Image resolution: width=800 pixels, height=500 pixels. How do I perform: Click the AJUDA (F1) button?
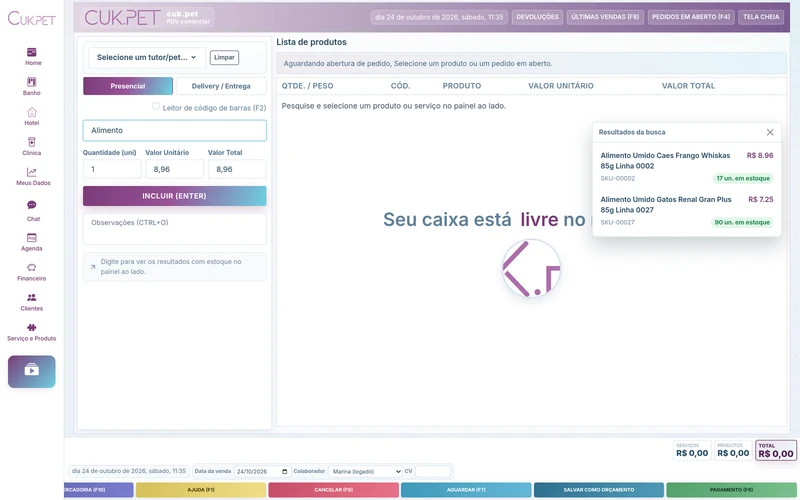coord(201,490)
